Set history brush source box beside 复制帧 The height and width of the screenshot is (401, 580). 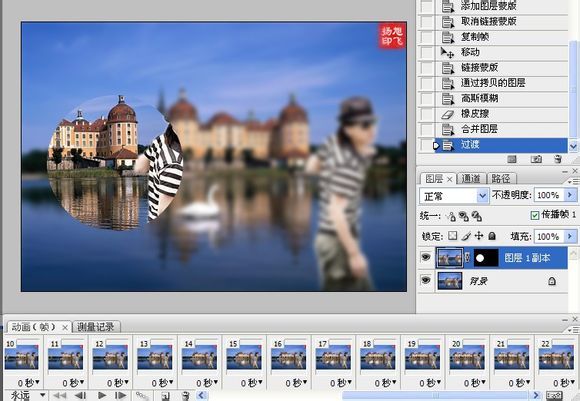click(426, 37)
